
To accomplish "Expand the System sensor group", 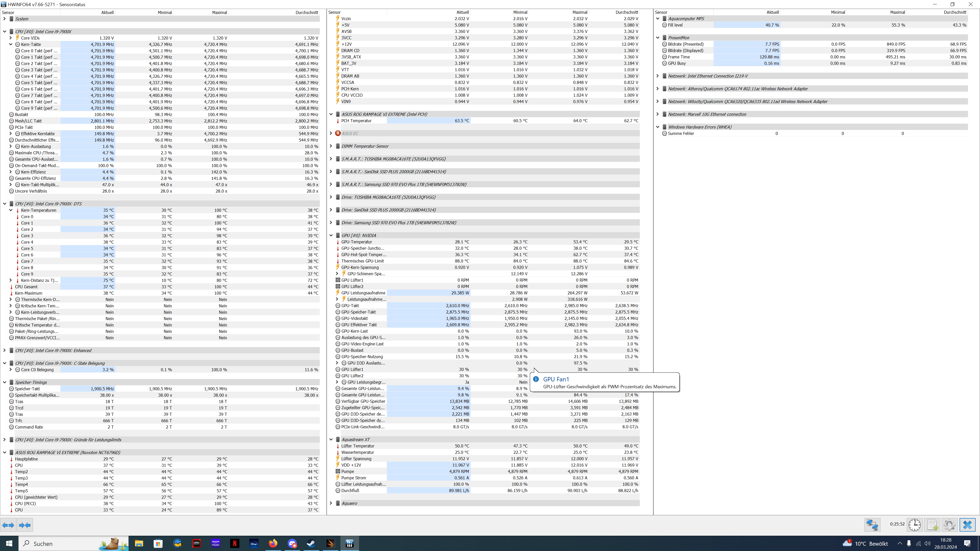I will point(5,19).
